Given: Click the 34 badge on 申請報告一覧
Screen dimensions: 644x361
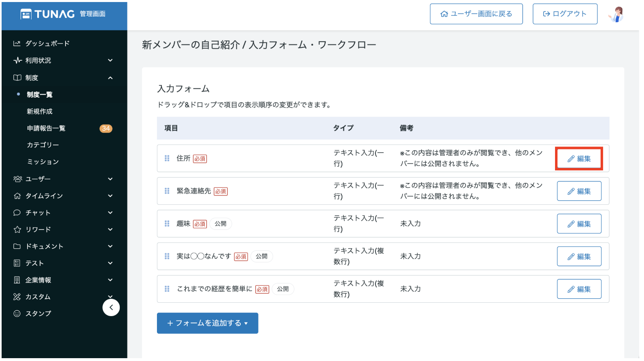Looking at the screenshot, I should pos(106,128).
